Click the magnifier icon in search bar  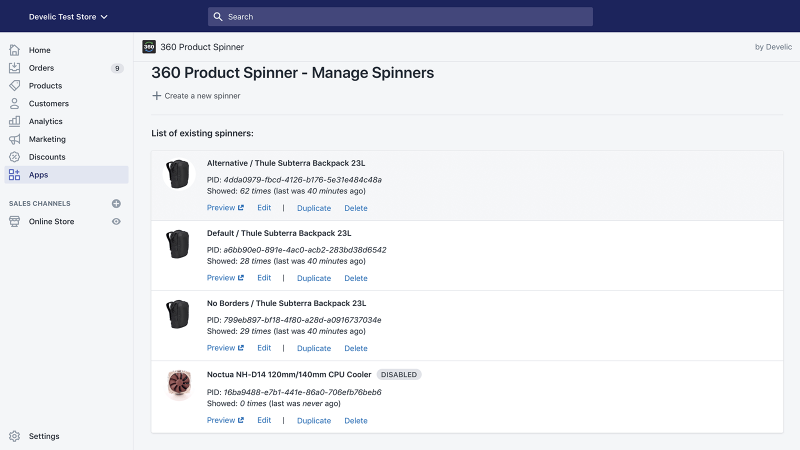coord(218,17)
